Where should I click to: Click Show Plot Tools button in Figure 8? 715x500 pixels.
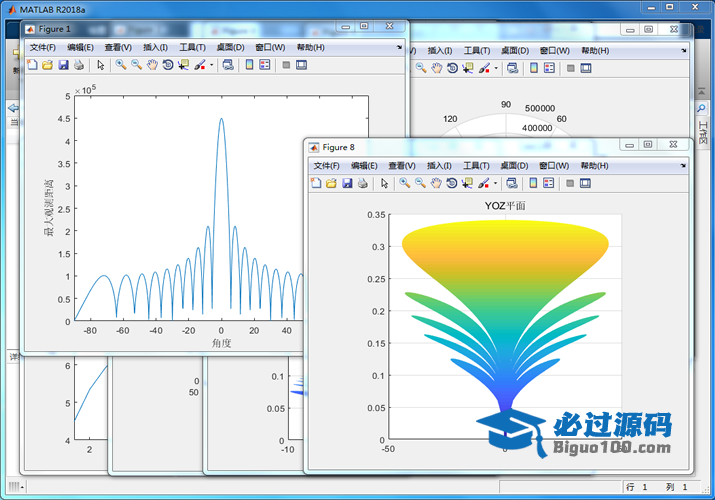586,184
